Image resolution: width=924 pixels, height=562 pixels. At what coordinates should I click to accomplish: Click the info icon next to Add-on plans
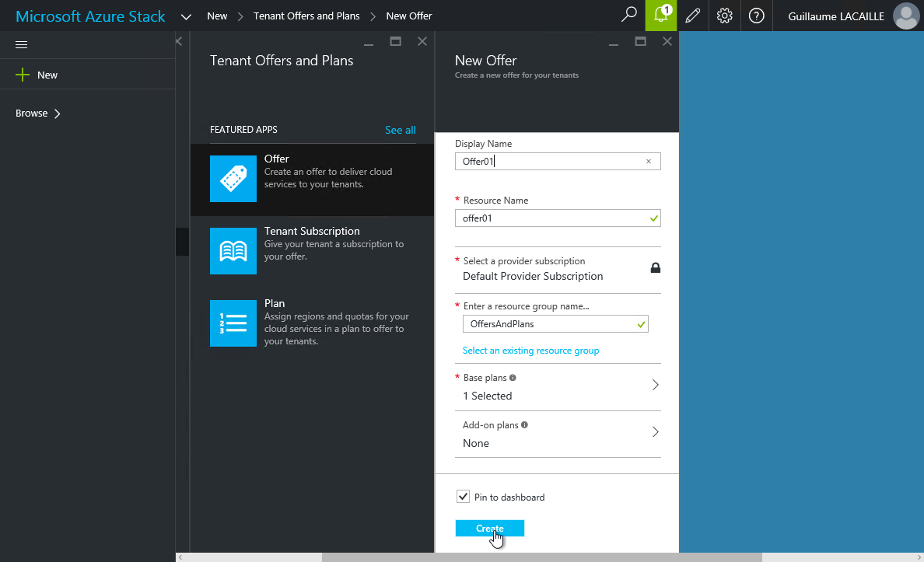524,424
